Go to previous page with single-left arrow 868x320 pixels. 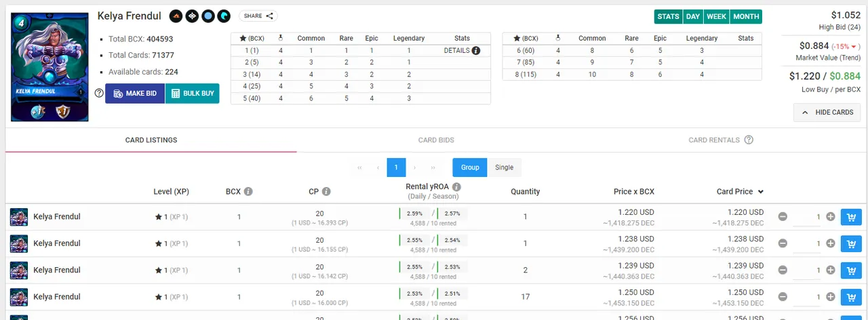[378, 167]
